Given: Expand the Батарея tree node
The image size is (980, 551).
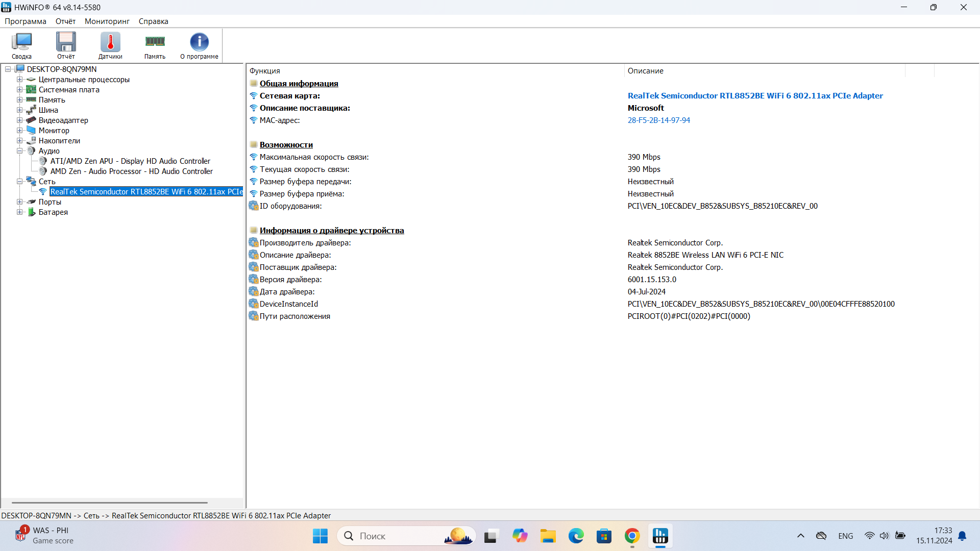Looking at the screenshot, I should tap(19, 212).
